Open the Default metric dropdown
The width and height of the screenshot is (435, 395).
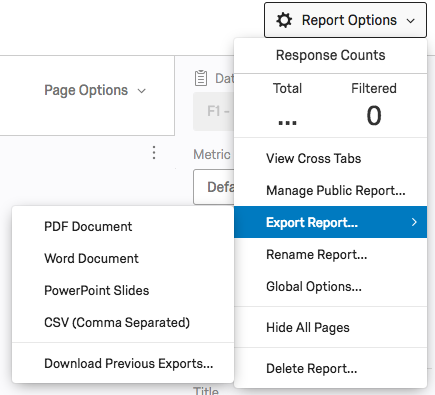click(x=214, y=187)
